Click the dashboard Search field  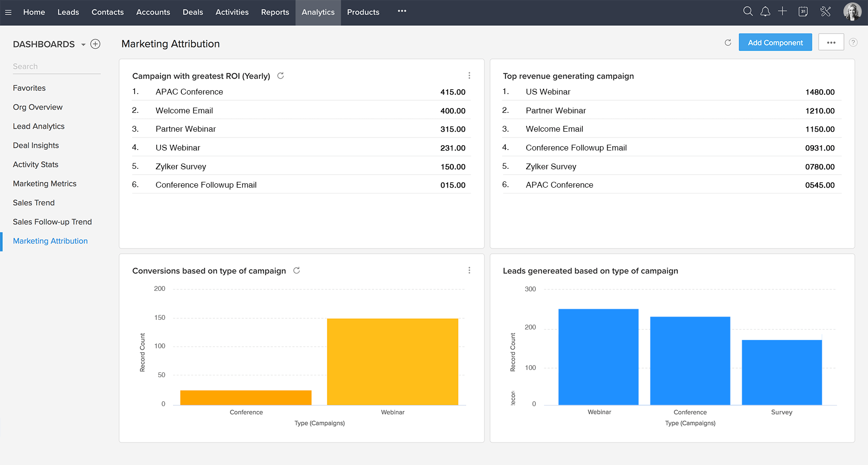pos(56,67)
